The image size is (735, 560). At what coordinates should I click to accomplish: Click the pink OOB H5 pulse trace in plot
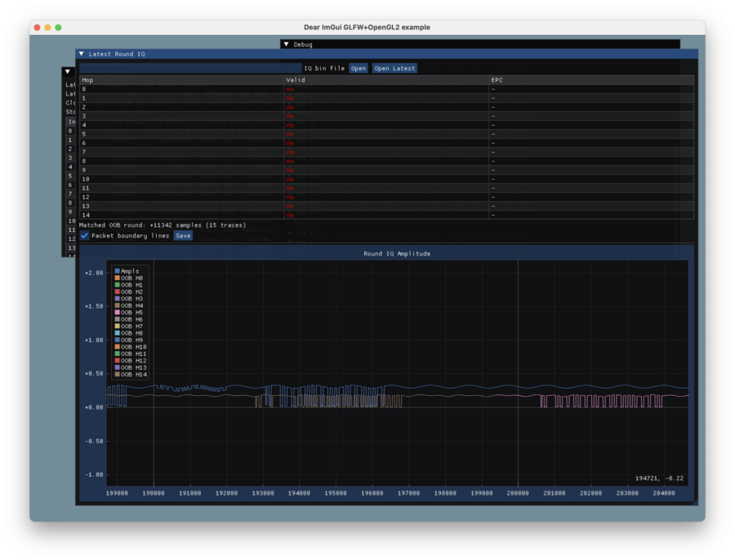pyautogui.click(x=601, y=401)
